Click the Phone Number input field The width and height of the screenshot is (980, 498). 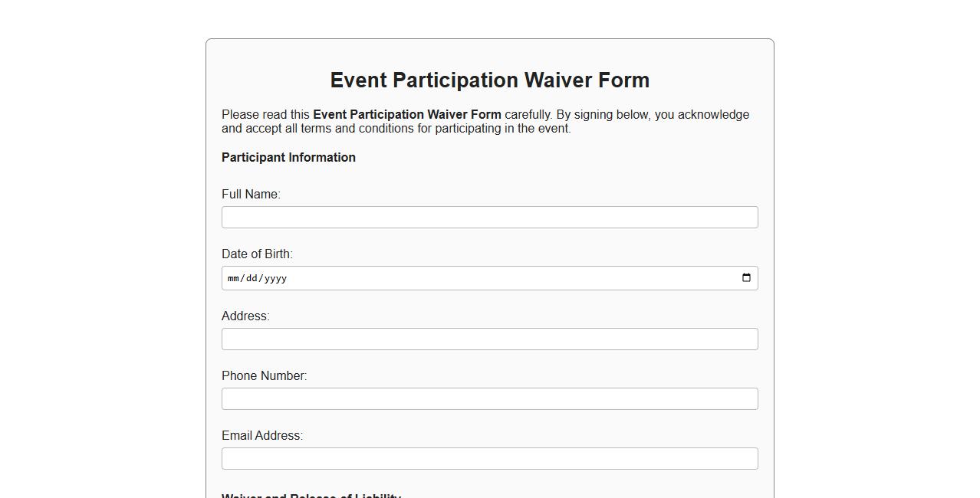[489, 398]
